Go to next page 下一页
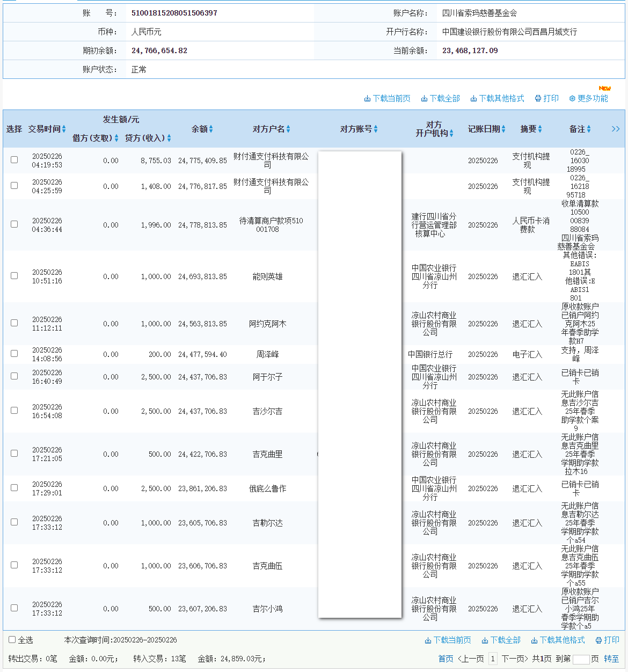The width and height of the screenshot is (628, 672). [x=515, y=659]
